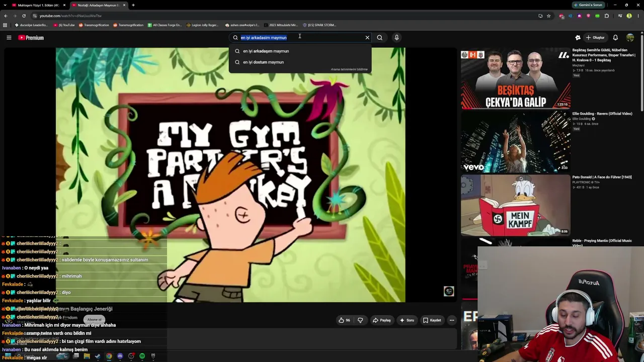Open the Chrome three-dot menu
The image size is (644, 362).
(638, 16)
